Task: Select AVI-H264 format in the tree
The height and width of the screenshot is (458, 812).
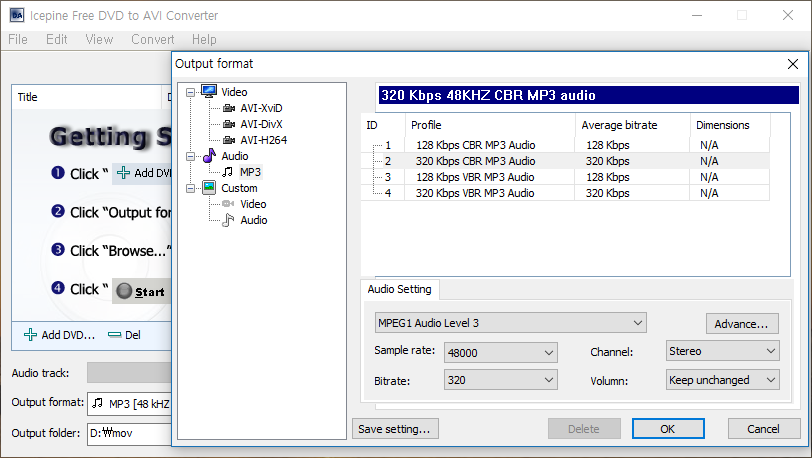Action: pos(263,140)
